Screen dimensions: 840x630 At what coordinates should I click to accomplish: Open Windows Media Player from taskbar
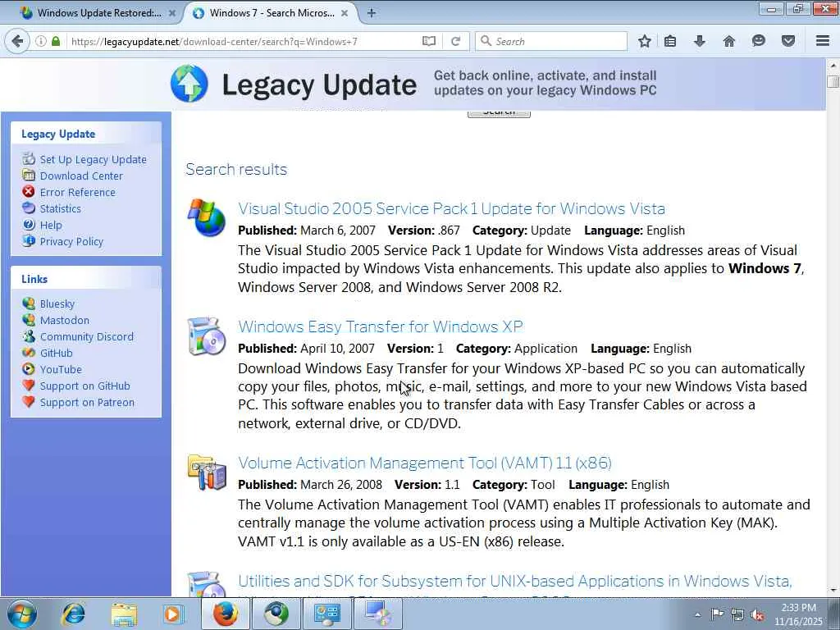coord(173,614)
